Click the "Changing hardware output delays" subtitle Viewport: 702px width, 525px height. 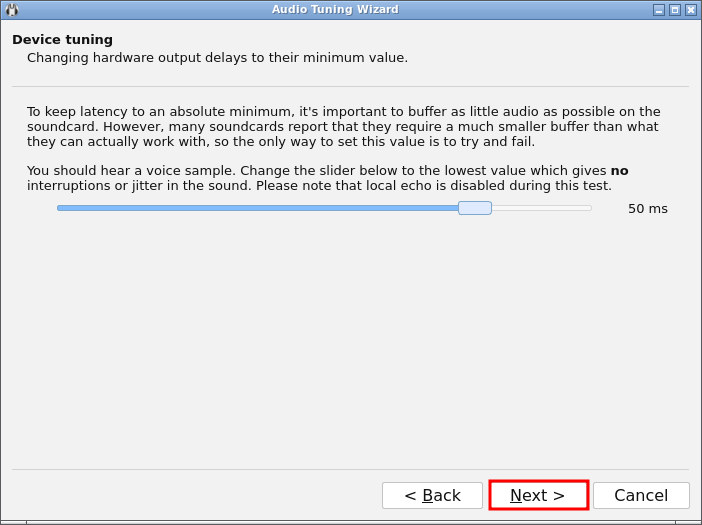pos(217,58)
